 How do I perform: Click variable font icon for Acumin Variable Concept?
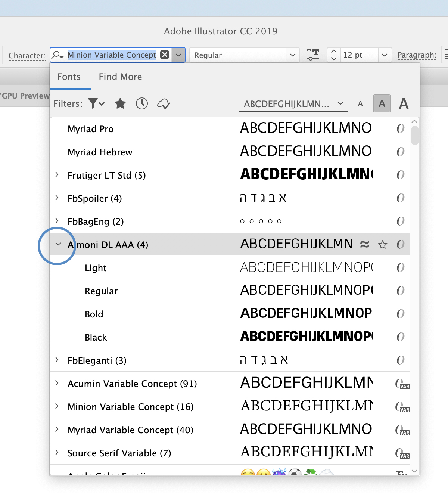click(402, 384)
